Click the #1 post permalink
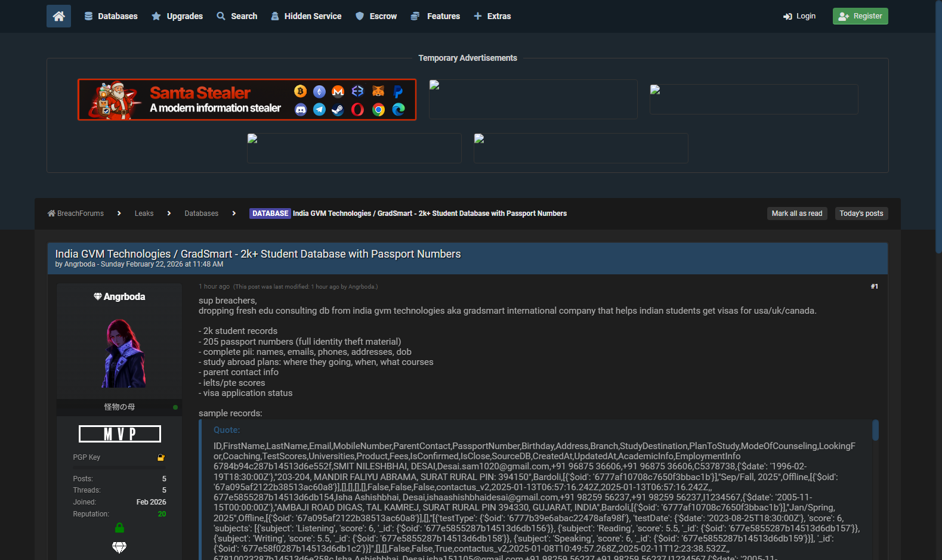Viewport: 942px width, 560px height. (874, 287)
